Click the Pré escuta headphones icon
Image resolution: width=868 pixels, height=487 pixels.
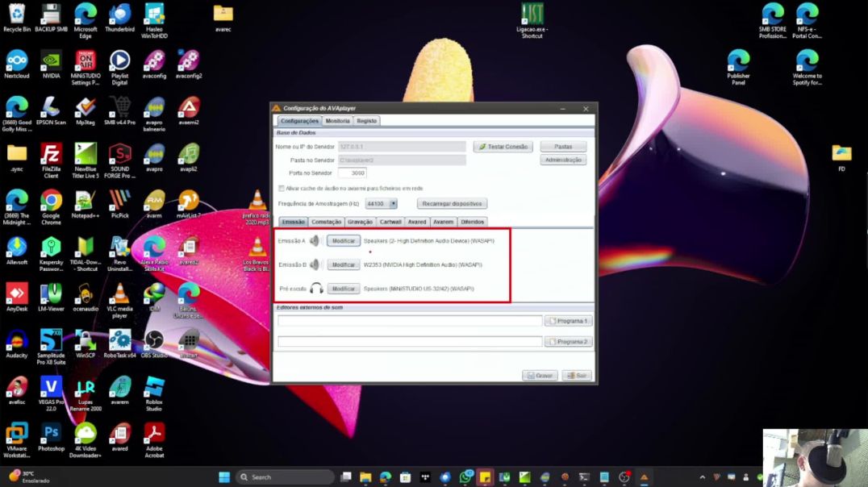(316, 289)
